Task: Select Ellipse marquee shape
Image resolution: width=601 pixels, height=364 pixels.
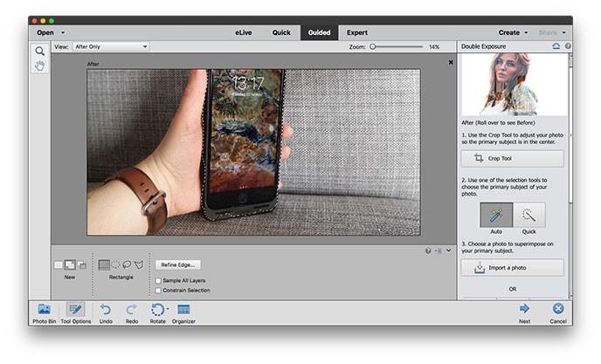Action: 115,264
